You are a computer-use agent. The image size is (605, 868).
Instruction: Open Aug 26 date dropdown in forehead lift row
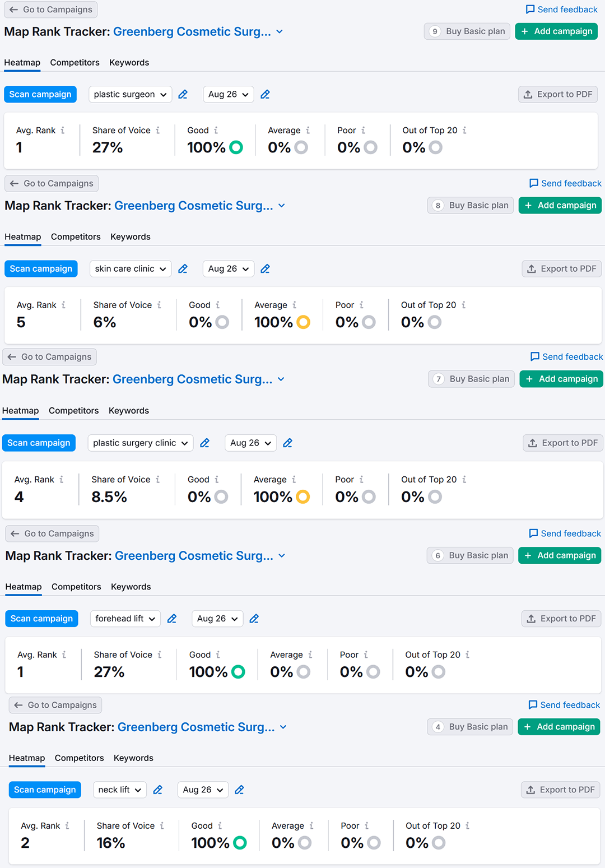pos(217,619)
